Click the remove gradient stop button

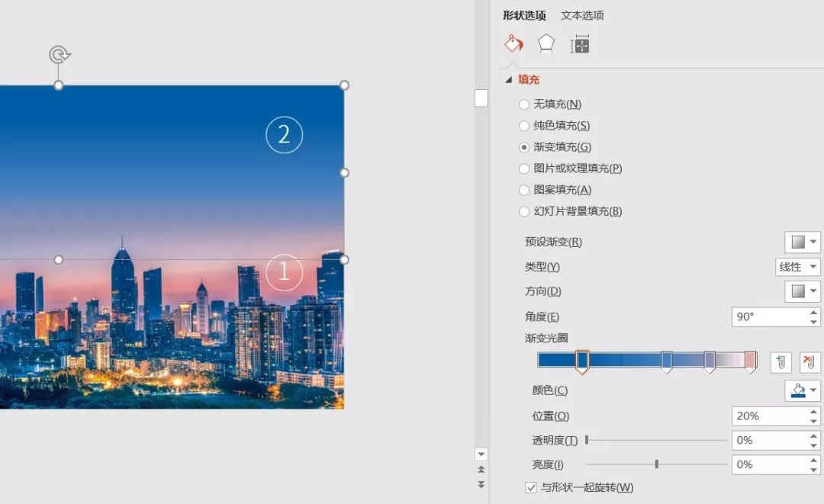[810, 362]
